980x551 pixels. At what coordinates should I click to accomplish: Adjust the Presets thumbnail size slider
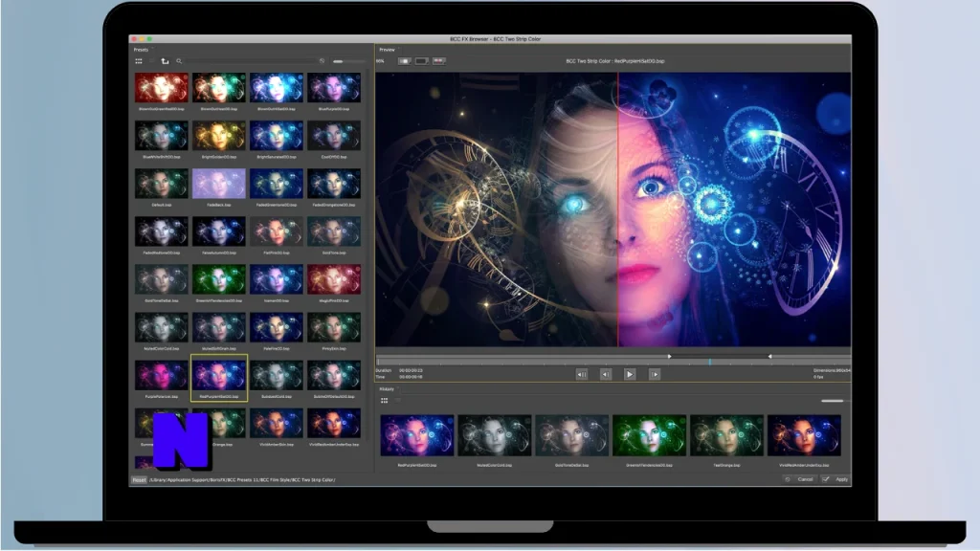pos(349,61)
